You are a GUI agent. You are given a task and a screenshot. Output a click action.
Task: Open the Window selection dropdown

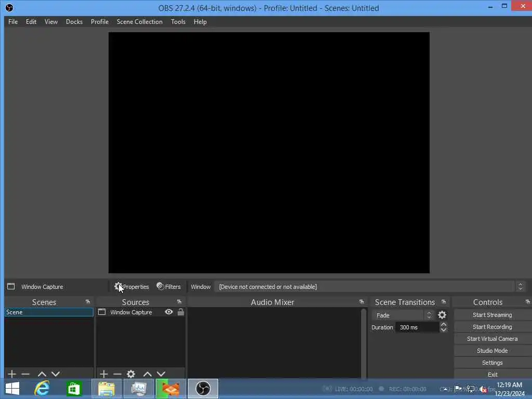370,287
